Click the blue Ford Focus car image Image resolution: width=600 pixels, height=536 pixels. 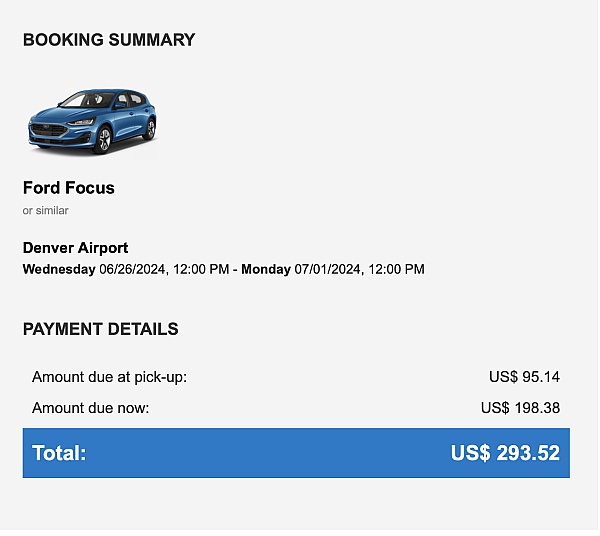[x=92, y=122]
